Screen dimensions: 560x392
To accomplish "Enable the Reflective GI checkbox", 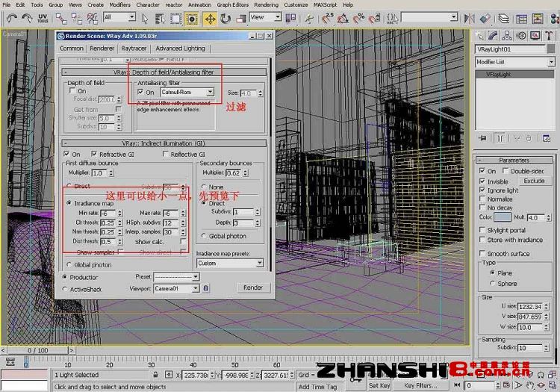I will [x=165, y=154].
